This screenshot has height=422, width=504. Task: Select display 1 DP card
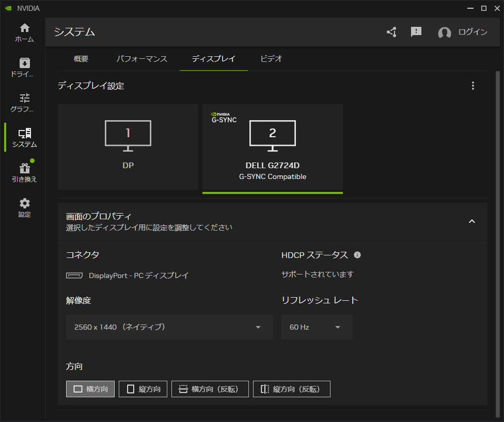128,147
